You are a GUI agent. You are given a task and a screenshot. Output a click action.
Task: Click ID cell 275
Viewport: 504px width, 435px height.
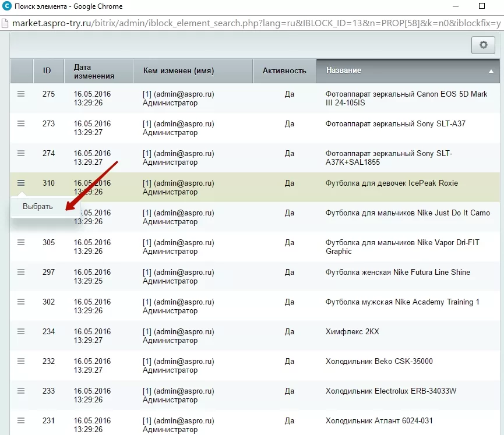pos(48,94)
